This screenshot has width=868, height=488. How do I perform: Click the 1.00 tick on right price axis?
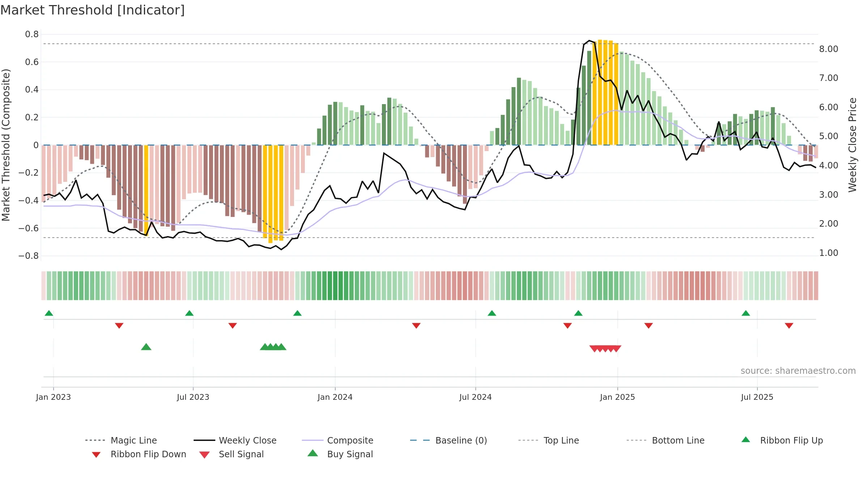pyautogui.click(x=829, y=253)
